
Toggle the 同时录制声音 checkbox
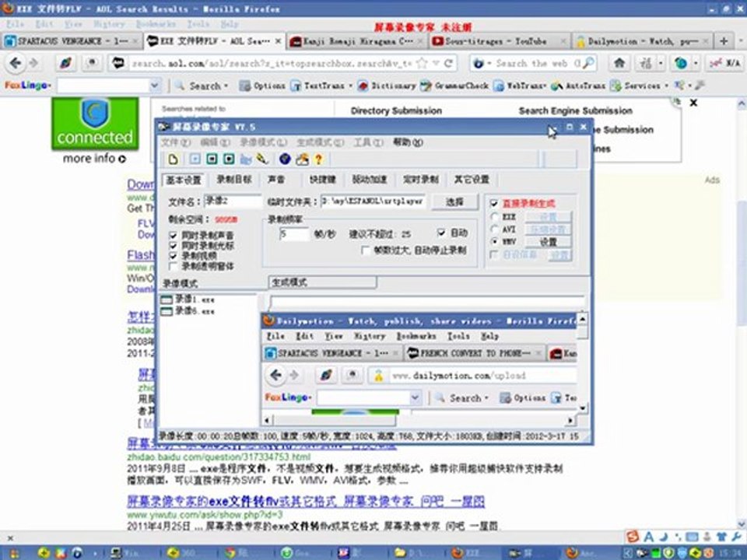tap(174, 235)
